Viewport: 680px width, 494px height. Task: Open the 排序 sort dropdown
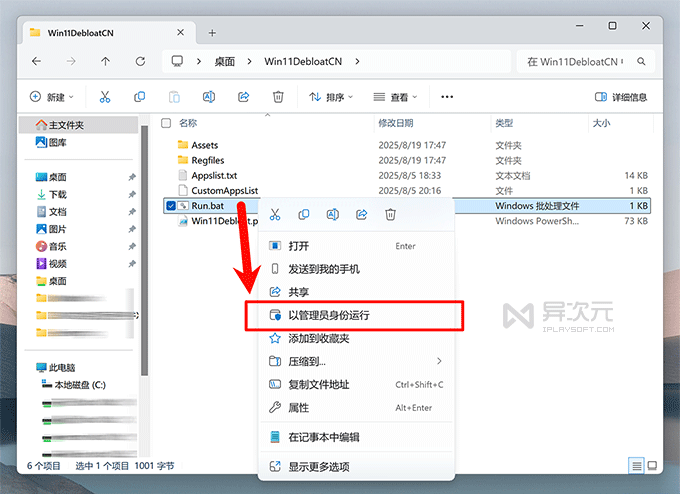[x=330, y=97]
